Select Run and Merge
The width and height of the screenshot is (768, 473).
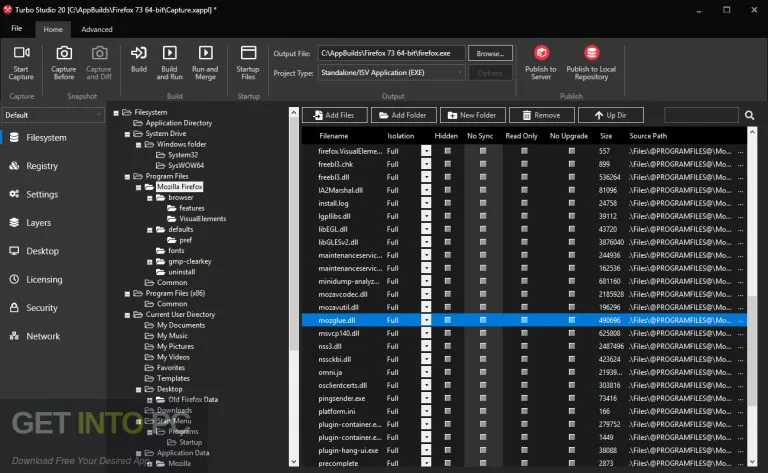(x=205, y=63)
